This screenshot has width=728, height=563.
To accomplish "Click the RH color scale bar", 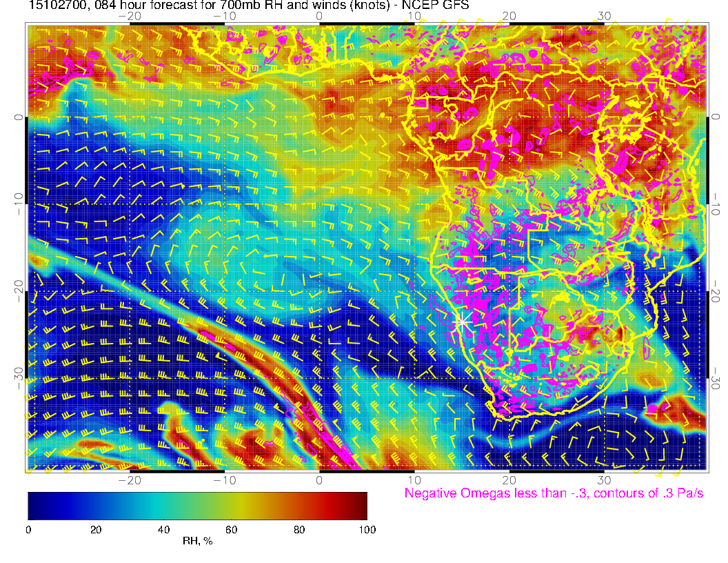I will (x=197, y=506).
